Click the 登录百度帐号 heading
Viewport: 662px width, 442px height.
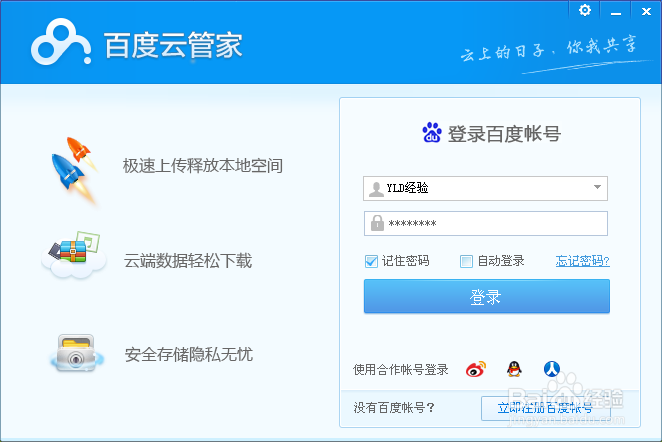coord(504,134)
